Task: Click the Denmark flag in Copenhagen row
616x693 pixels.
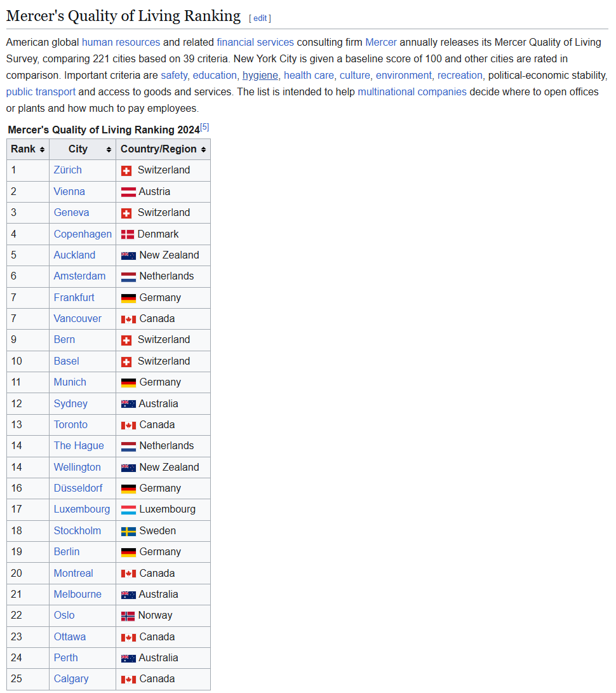Action: [128, 234]
